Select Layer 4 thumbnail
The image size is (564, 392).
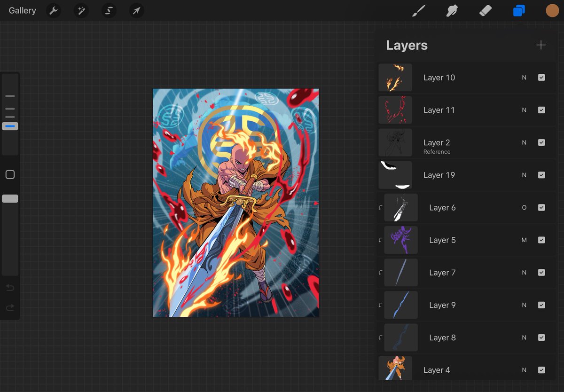[395, 368]
